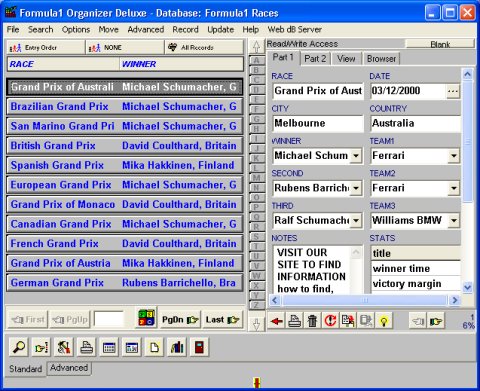480x391 pixels.
Task: Click the red exit door icon
Action: (199, 347)
